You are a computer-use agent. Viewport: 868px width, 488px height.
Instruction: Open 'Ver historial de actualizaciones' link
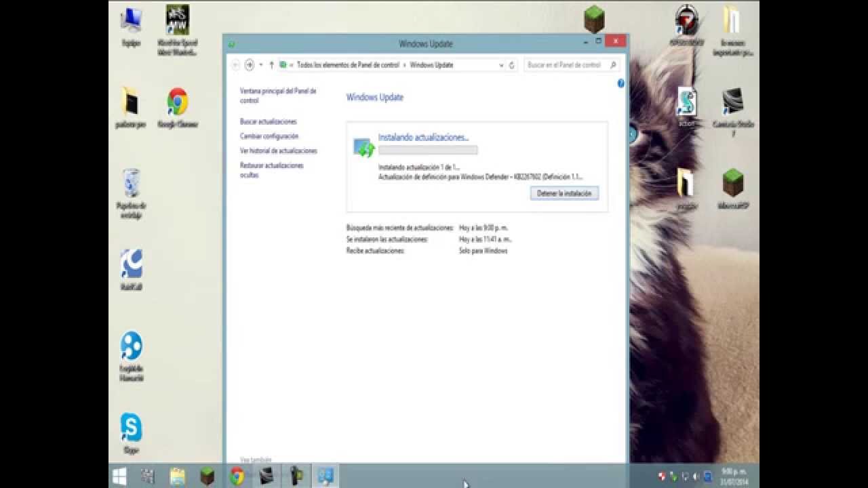click(279, 150)
